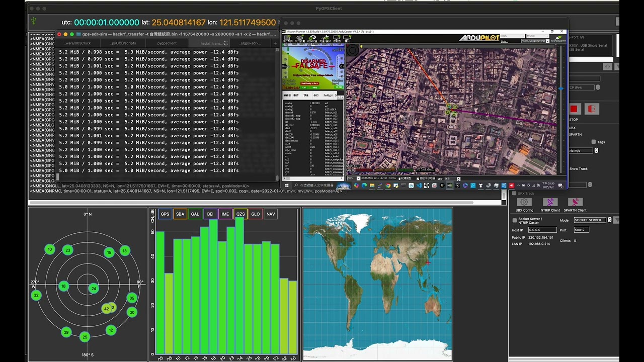Viewport: 644px width, 362px height.
Task: Click the satellite 32 marker on skyview
Action: click(36, 295)
